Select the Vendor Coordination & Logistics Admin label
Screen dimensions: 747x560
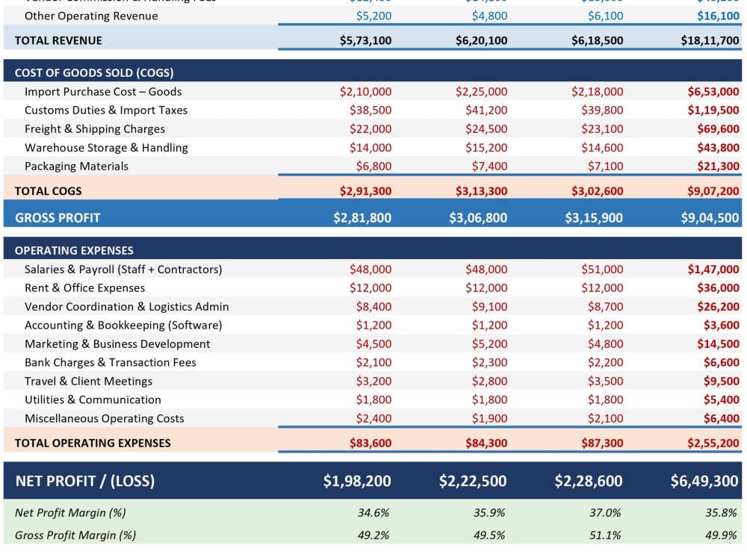pyautogui.click(x=127, y=307)
